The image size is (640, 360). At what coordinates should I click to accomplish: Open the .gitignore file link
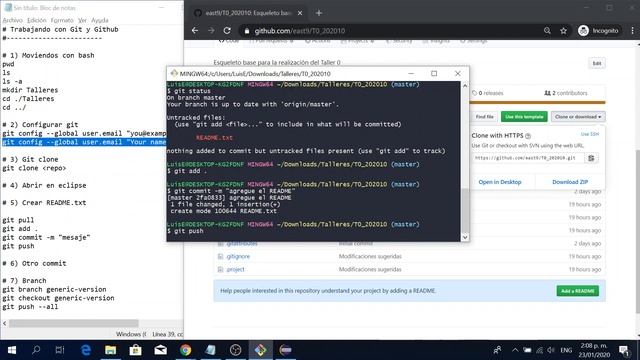pos(238,256)
